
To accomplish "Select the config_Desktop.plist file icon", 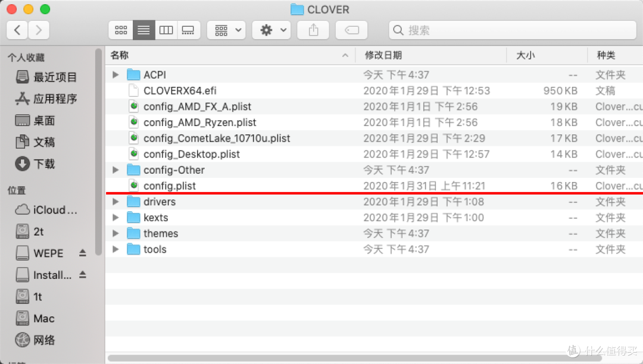I will 133,154.
